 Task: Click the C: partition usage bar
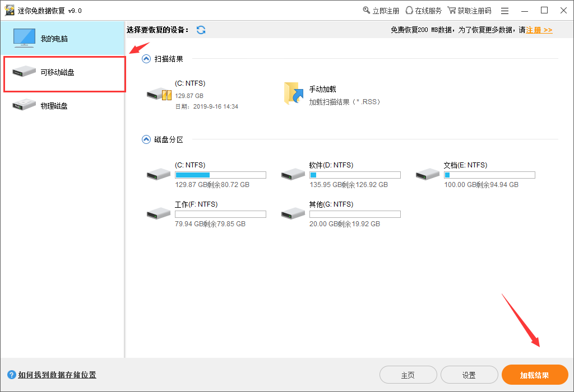point(220,175)
